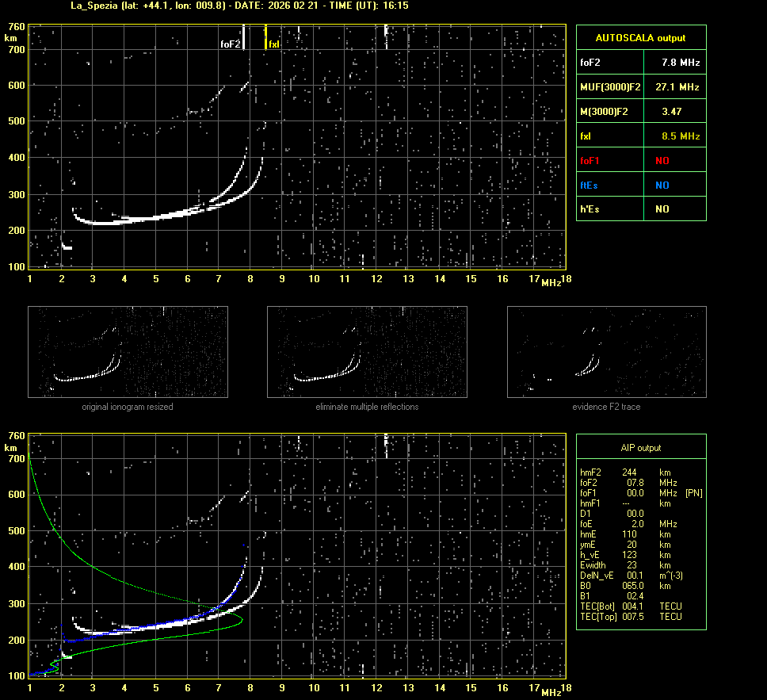Click the MHz axis label of upper ionogram

551,283
